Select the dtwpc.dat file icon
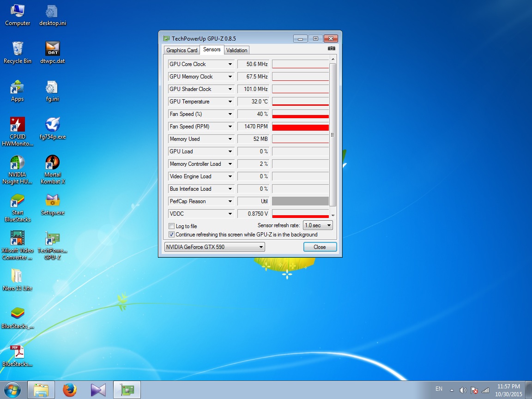Image resolution: width=532 pixels, height=399 pixels. coord(53,53)
